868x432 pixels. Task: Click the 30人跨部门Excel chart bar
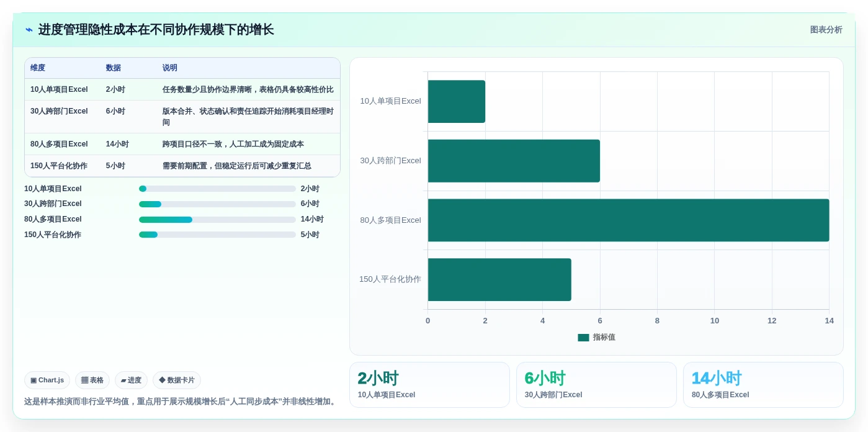click(x=514, y=161)
